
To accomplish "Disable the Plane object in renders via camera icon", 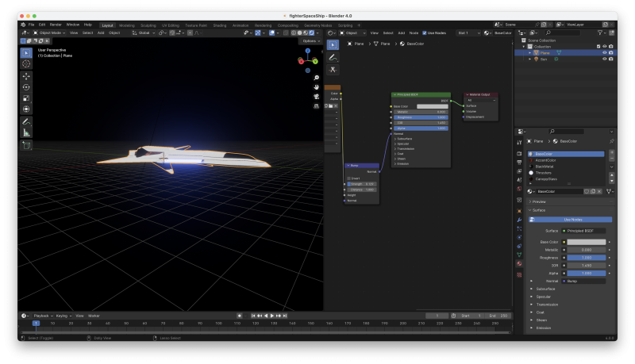I will pos(610,52).
